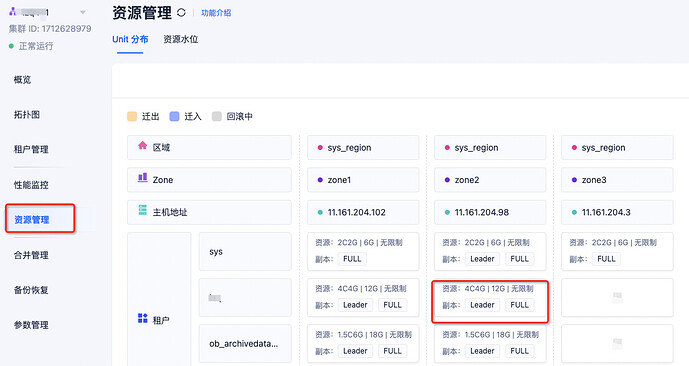The height and width of the screenshot is (366, 689).
Task: Select the ob_archivedata... tenant row label
Action: point(245,344)
